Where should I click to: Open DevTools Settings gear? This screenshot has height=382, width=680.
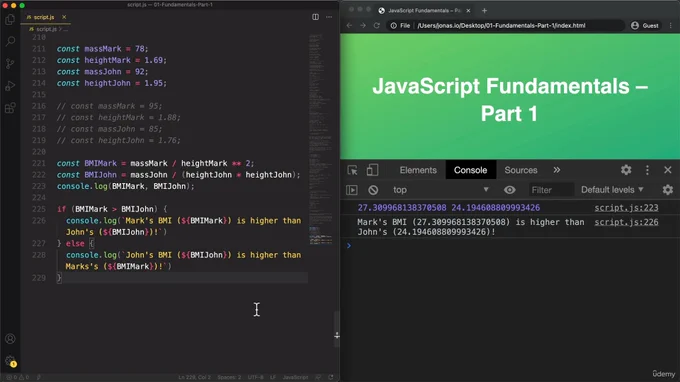tap(626, 170)
